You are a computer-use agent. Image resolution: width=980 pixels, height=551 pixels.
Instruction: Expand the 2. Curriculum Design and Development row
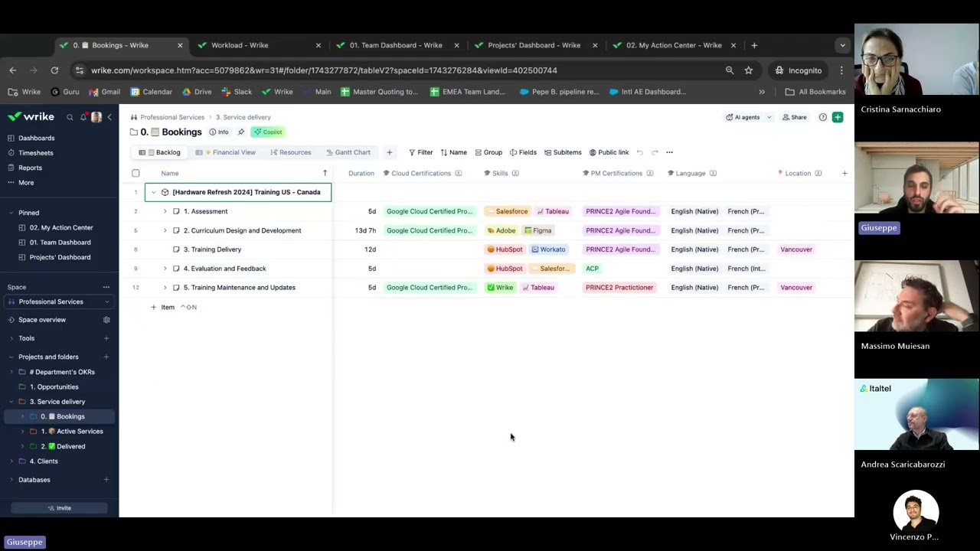165,230
